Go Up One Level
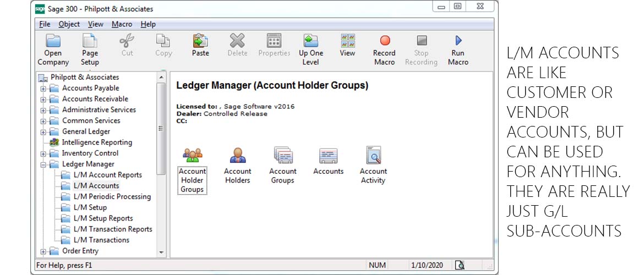Viewport: 644px width, 275px height. click(311, 41)
